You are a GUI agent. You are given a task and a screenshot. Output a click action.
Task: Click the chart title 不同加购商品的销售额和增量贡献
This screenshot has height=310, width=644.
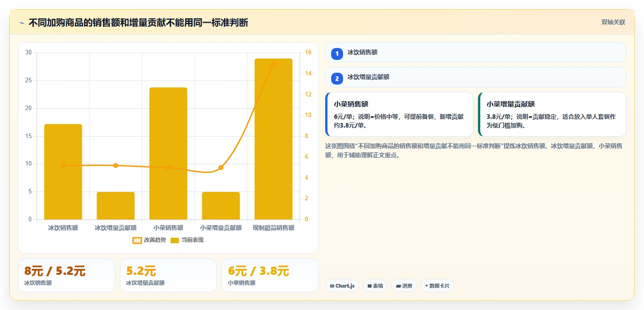click(138, 22)
